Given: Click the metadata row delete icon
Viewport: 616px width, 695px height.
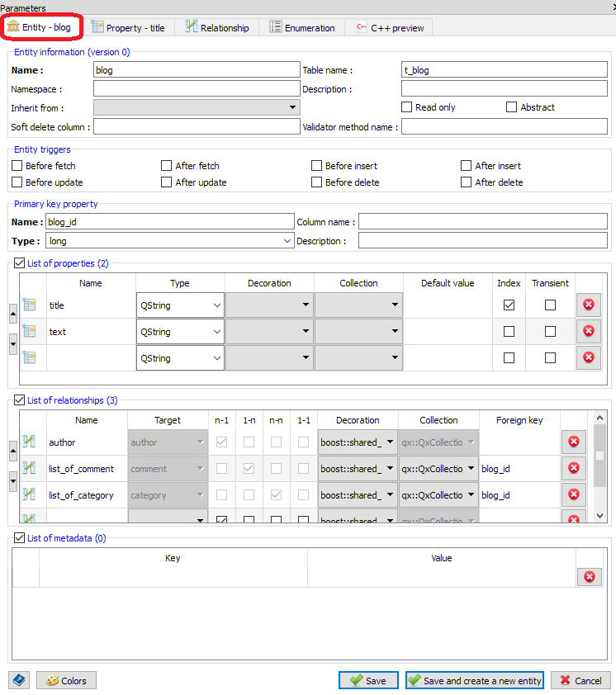Looking at the screenshot, I should click(589, 577).
